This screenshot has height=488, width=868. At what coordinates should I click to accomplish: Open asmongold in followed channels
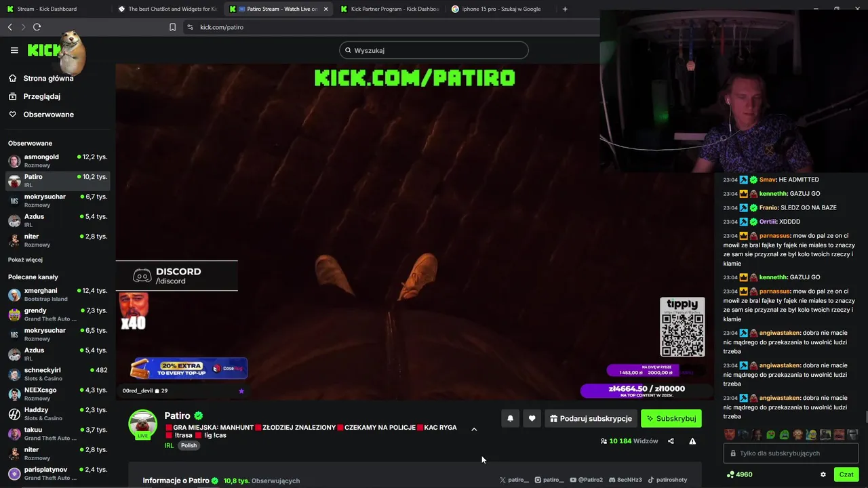(x=58, y=161)
